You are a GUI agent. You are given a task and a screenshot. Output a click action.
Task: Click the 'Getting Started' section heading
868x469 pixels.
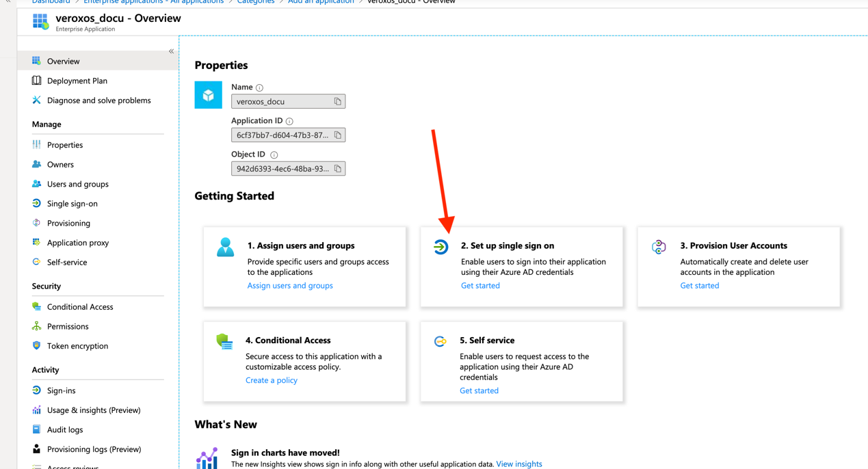point(234,196)
